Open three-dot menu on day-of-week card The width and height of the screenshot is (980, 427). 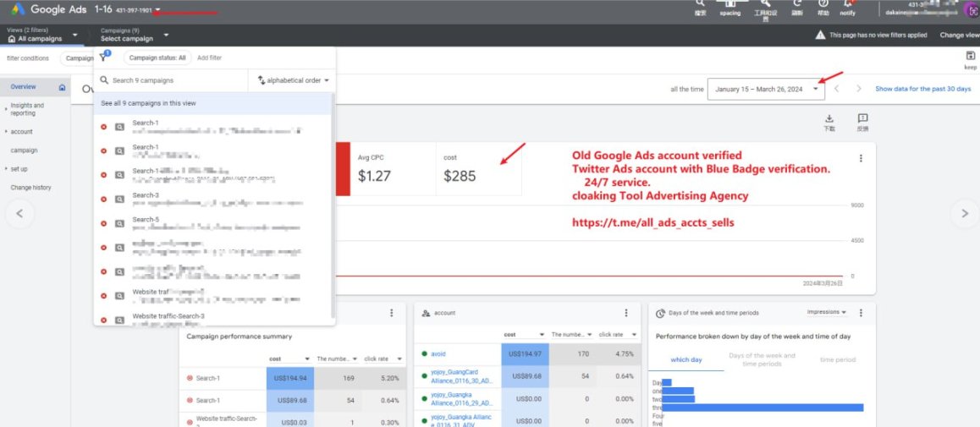(861, 313)
